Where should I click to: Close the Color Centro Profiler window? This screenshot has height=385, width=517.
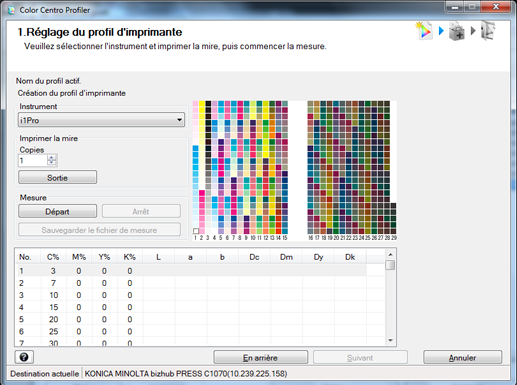(496, 7)
